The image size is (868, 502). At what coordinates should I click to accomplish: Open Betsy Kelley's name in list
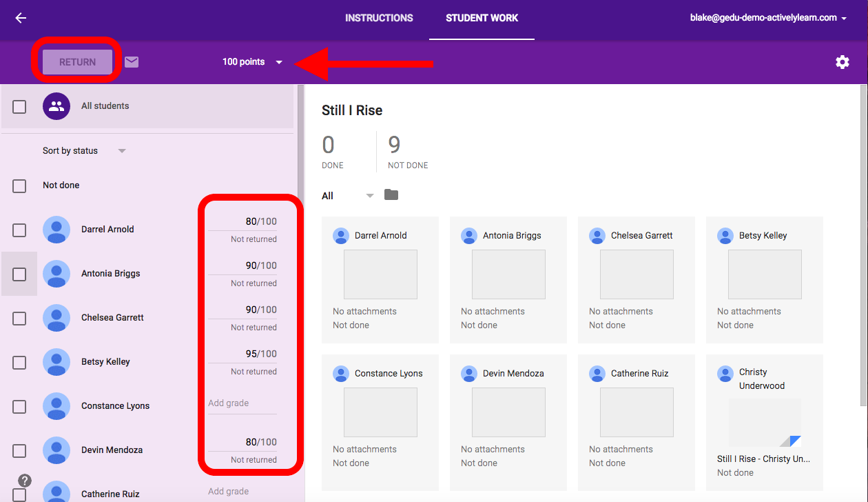coord(105,362)
